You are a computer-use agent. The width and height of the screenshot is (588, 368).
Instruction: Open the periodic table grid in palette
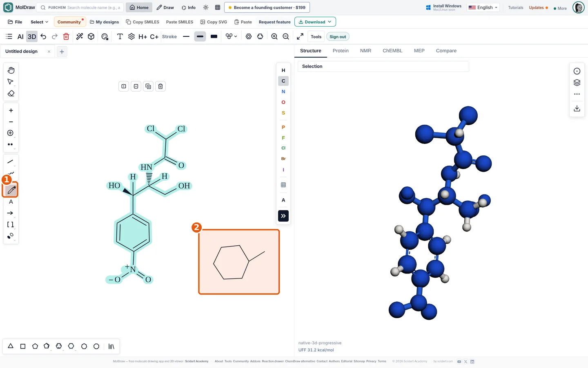click(x=283, y=185)
